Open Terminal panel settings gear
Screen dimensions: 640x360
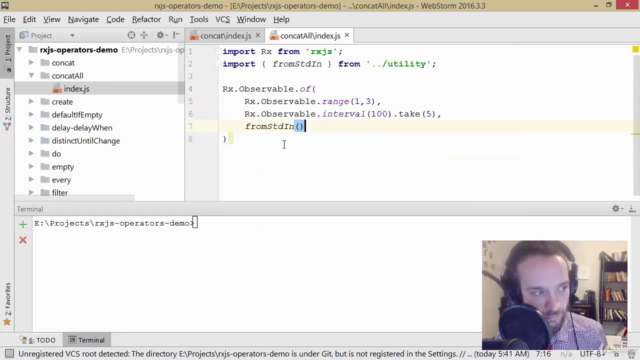(x=616, y=209)
